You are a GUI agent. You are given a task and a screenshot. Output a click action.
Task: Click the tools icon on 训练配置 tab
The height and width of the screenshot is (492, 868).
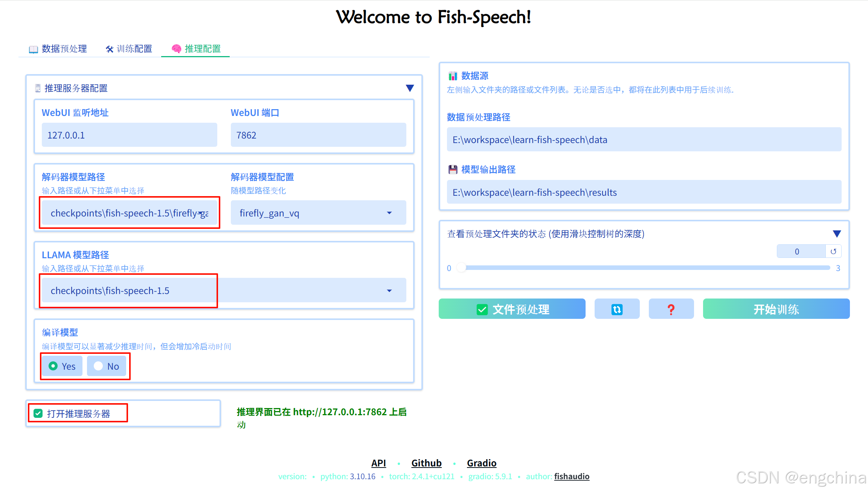coord(110,49)
